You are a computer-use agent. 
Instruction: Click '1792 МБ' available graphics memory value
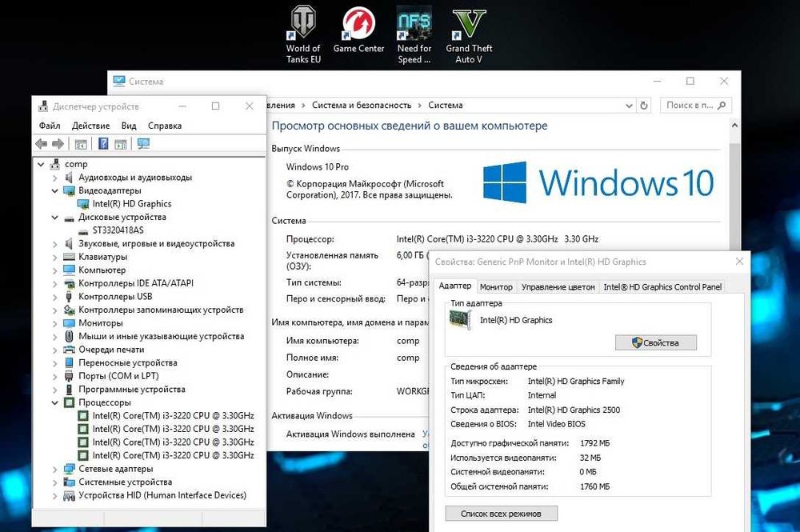[x=594, y=443]
